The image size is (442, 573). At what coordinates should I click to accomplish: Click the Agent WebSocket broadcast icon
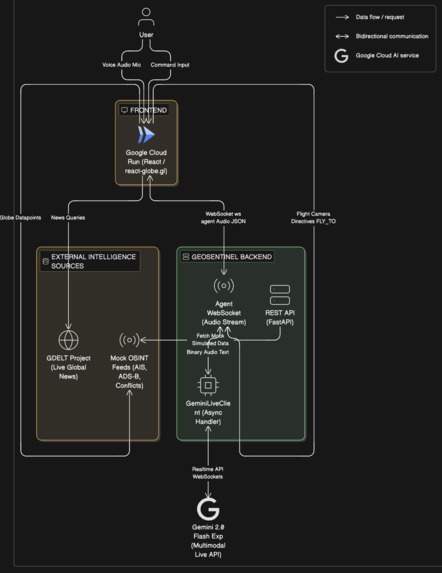[224, 286]
